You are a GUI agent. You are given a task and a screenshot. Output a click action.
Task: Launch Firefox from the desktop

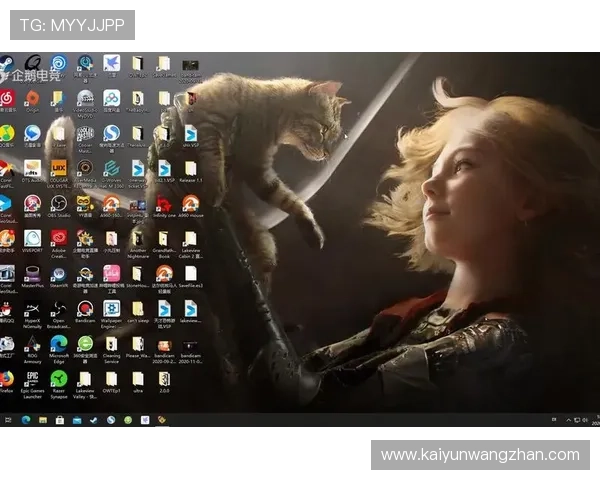point(6,379)
